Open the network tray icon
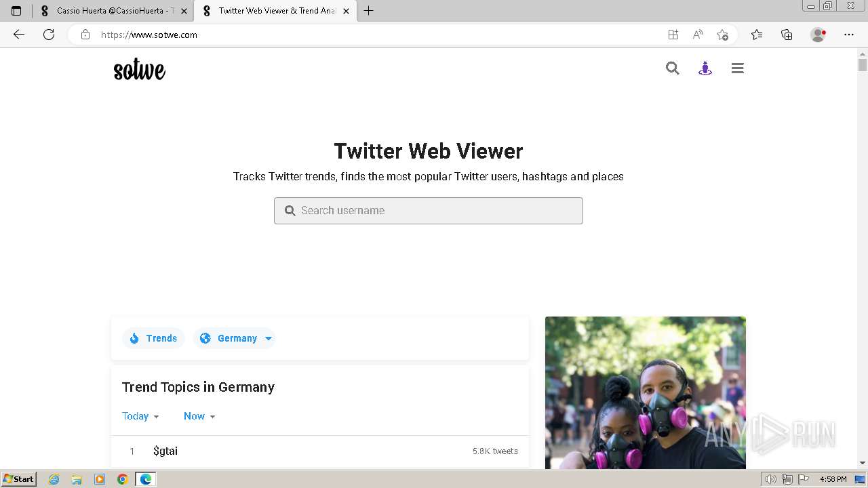This screenshot has width=868, height=488. click(x=787, y=479)
